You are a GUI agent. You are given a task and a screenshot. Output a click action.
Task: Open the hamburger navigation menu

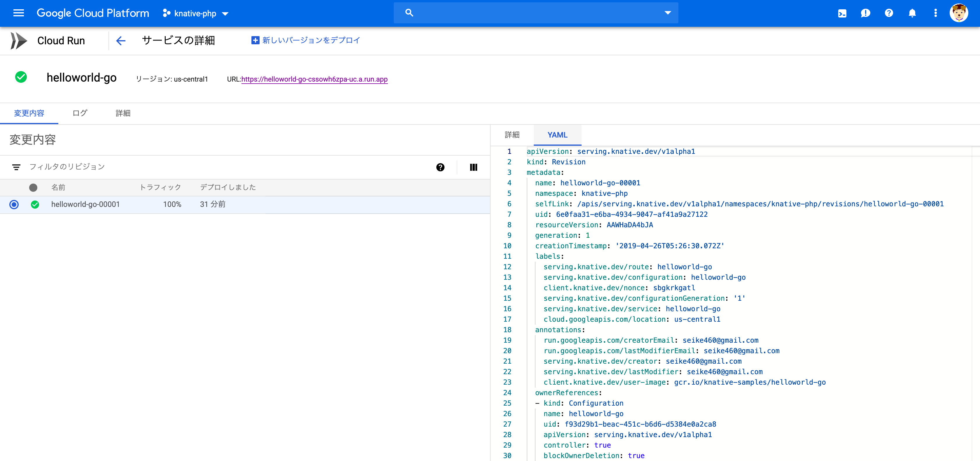(18, 13)
